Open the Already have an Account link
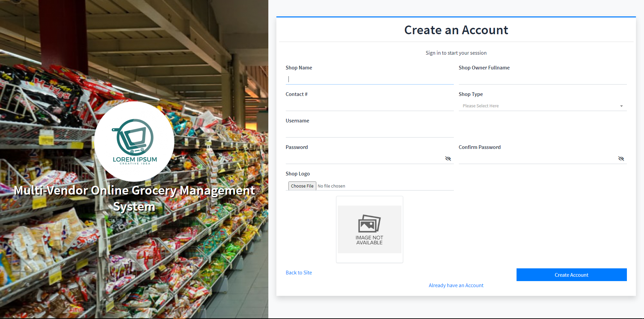 [456, 285]
